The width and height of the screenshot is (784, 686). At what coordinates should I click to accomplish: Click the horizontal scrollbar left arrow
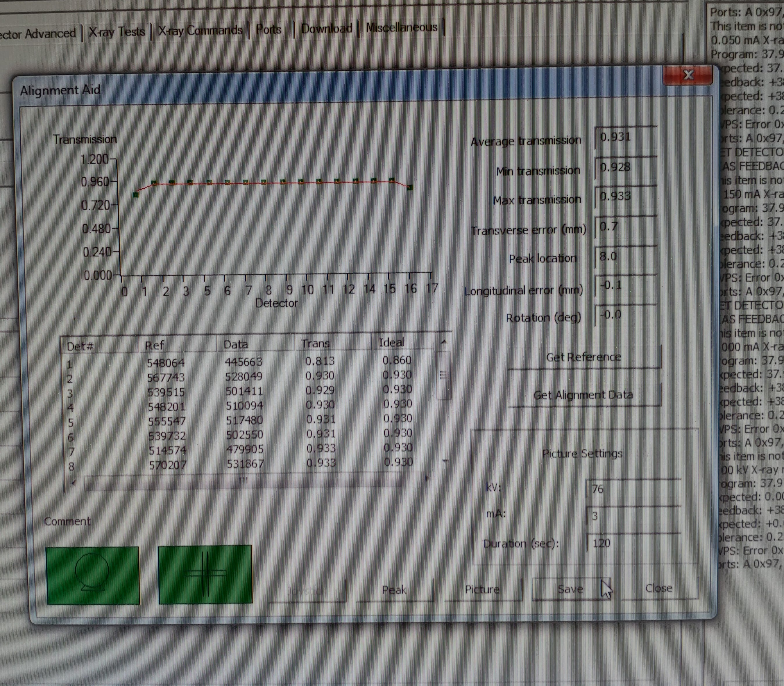(74, 483)
